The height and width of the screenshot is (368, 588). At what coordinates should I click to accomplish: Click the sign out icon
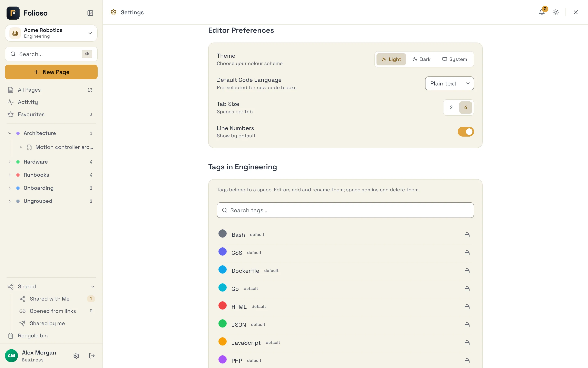tap(92, 356)
